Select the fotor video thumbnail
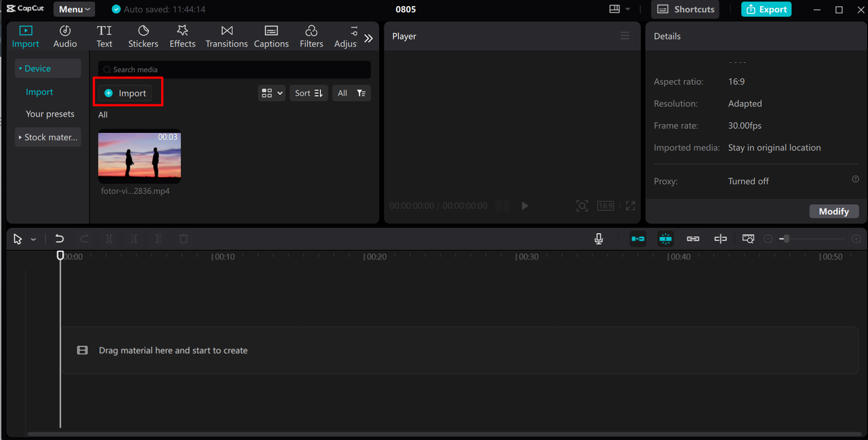The height and width of the screenshot is (440, 868). click(140, 156)
